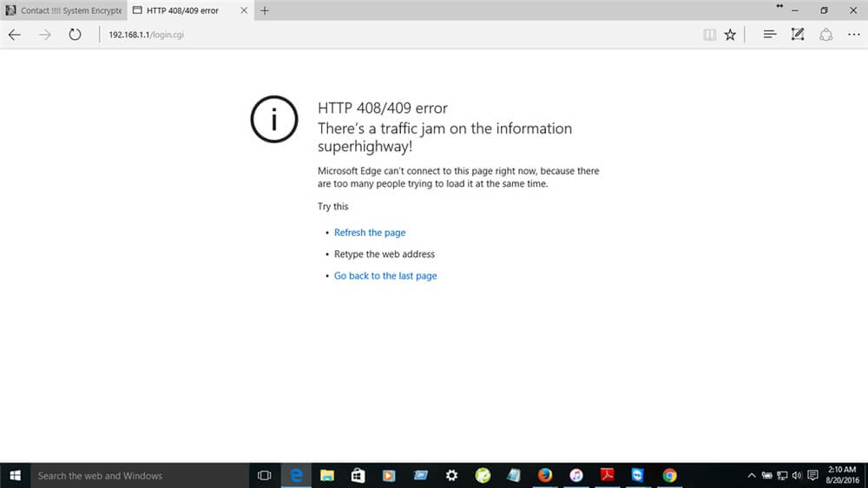The height and width of the screenshot is (488, 868).
Task: Open the More actions ellipsis menu
Action: (853, 35)
